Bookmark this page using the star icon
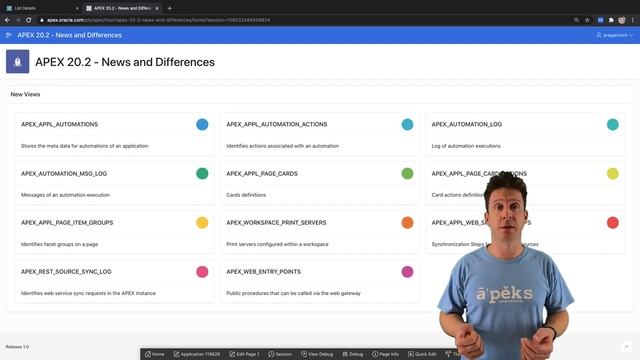Screen dimensions: 640x360 (587, 20)
